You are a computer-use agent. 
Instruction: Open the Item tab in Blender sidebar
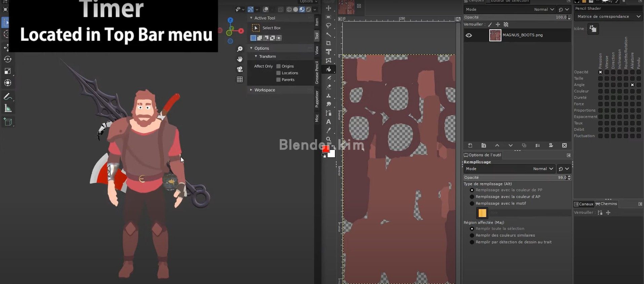[x=317, y=22]
